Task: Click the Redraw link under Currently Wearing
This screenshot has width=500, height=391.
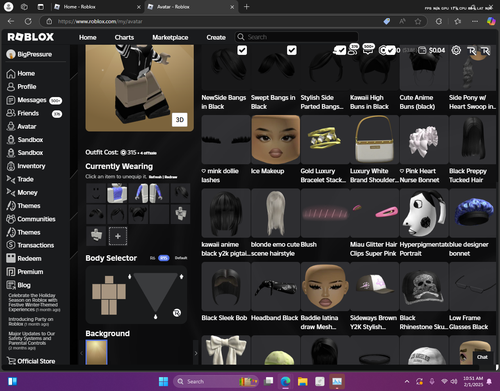Action: tap(171, 177)
